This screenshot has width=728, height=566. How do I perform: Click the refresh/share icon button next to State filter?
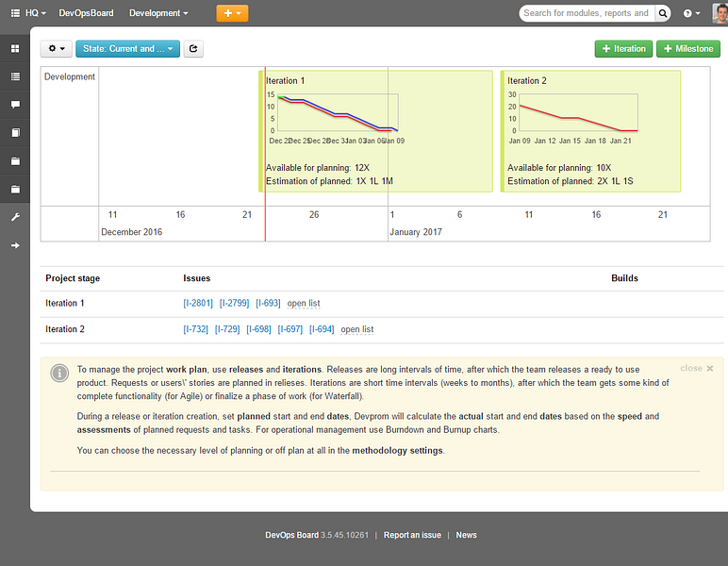click(193, 49)
